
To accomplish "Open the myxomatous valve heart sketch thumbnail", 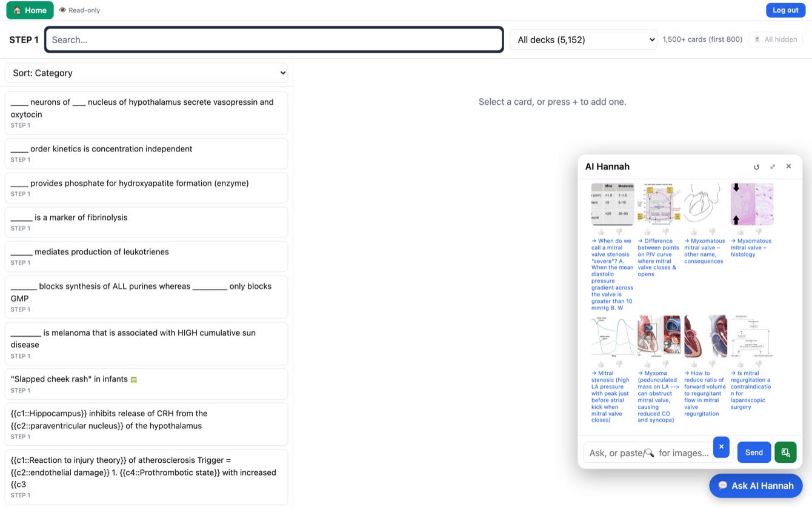I will tap(705, 204).
